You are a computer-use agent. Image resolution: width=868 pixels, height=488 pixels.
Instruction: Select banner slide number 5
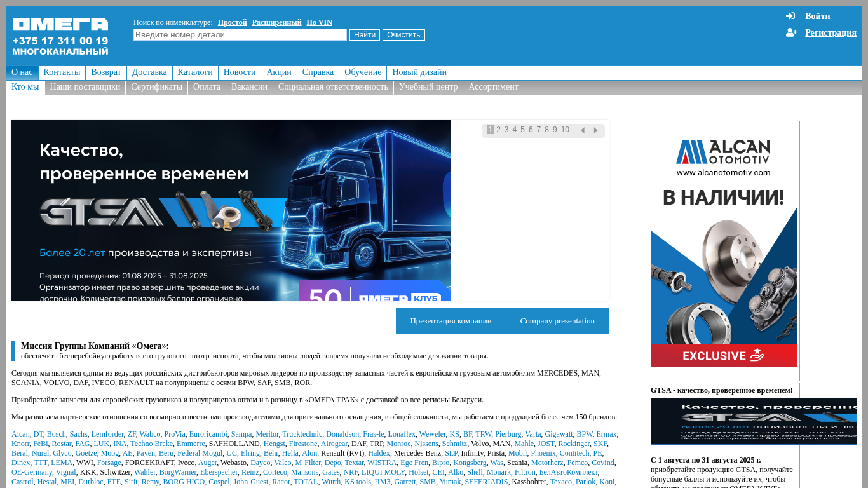(x=522, y=130)
